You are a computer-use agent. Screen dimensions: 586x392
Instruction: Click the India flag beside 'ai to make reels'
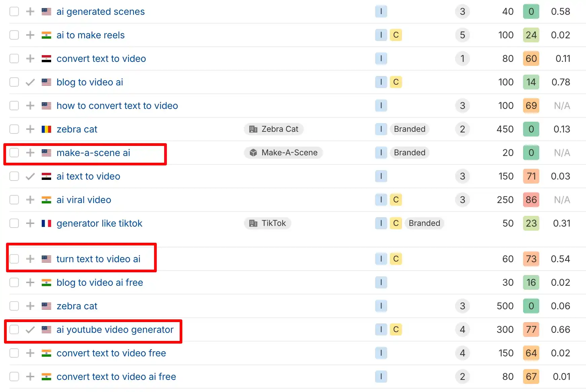(46, 35)
